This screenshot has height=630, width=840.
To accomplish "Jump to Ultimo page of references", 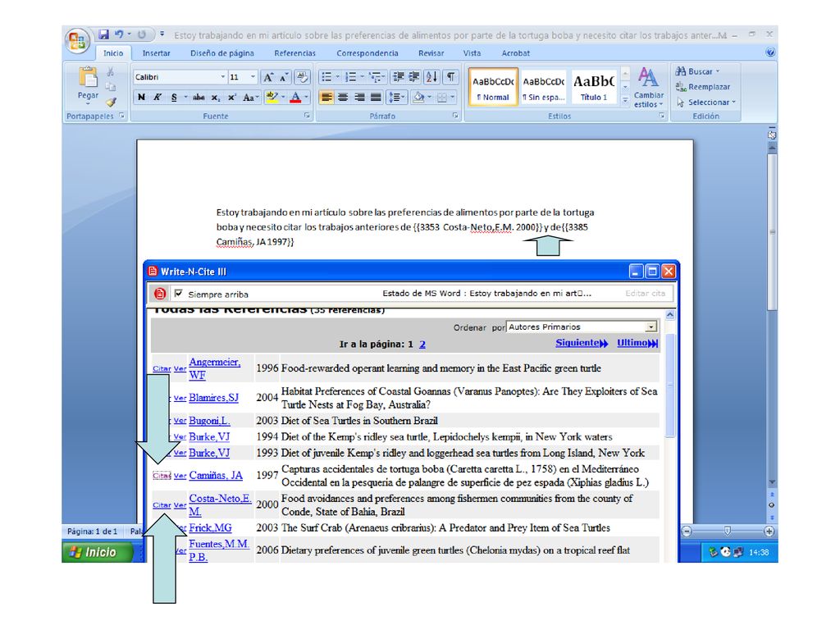I will coord(637,343).
